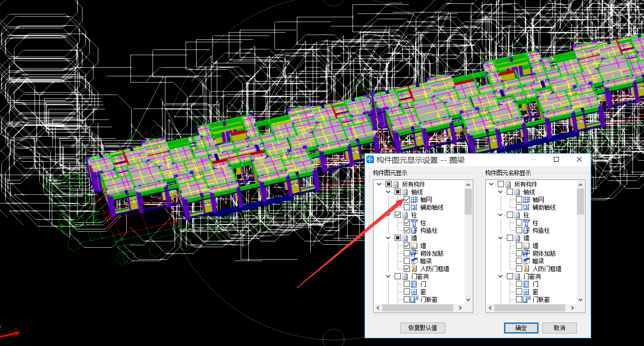This screenshot has height=346, width=644.
Task: Click 所有构件 document icon in 构件图元显示 tree
Action: point(396,184)
